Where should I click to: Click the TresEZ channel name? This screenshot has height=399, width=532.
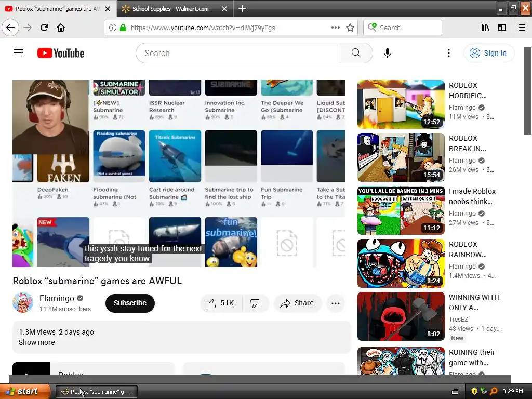point(458,320)
